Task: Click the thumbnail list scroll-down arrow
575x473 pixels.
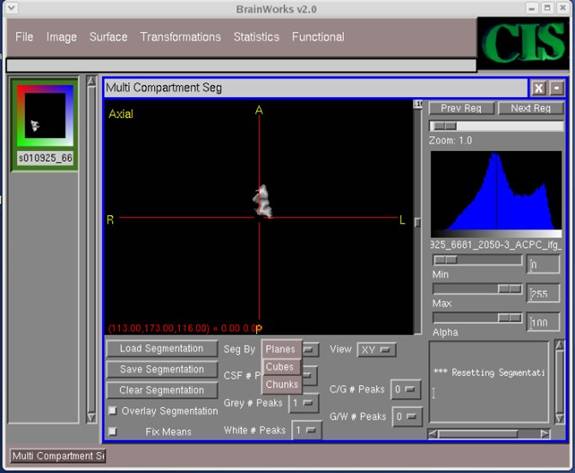Action: pyautogui.click(x=91, y=418)
